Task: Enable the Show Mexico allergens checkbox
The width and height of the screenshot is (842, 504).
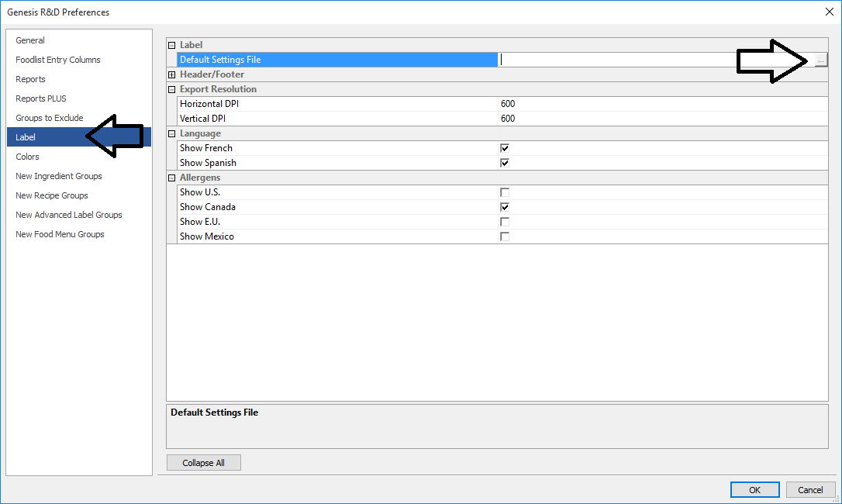Action: tap(504, 236)
